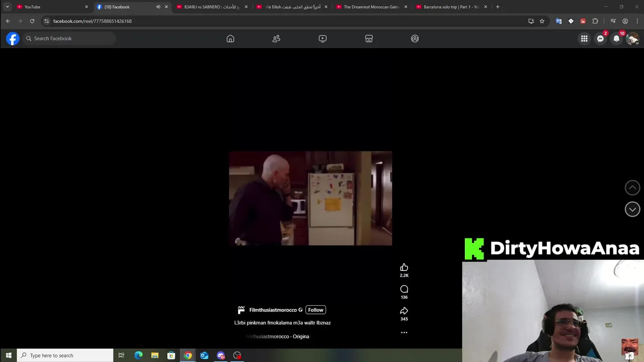
Task: Click reel caption L3rbi pinkman text
Action: click(x=283, y=323)
